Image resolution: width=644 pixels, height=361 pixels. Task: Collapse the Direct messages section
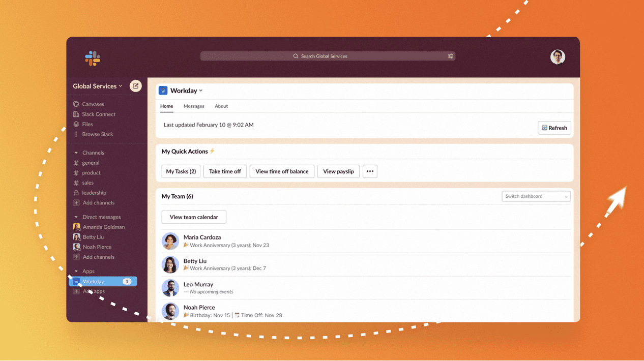tap(76, 217)
